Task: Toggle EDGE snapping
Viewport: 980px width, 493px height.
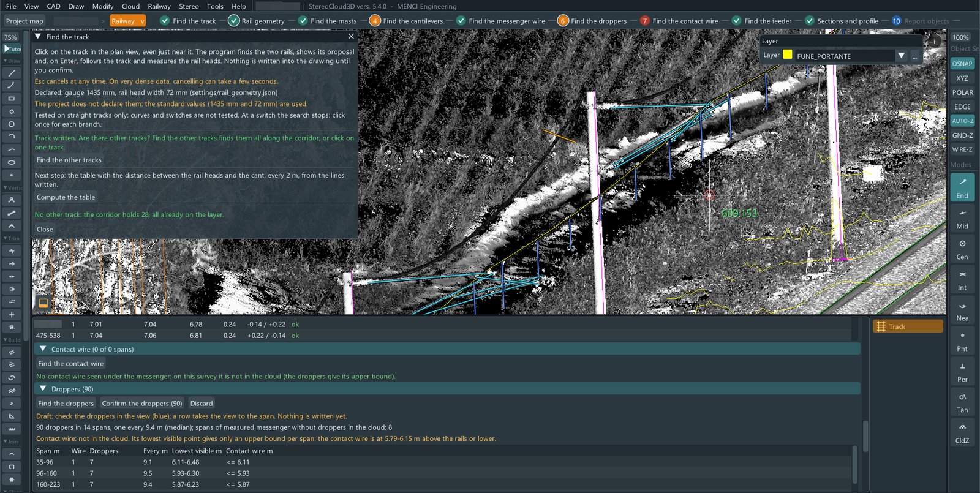Action: click(962, 107)
